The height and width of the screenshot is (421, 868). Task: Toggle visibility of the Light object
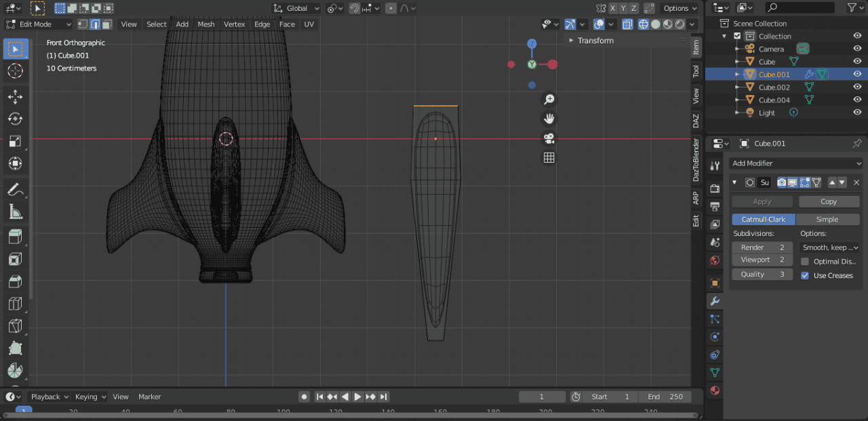tap(856, 113)
